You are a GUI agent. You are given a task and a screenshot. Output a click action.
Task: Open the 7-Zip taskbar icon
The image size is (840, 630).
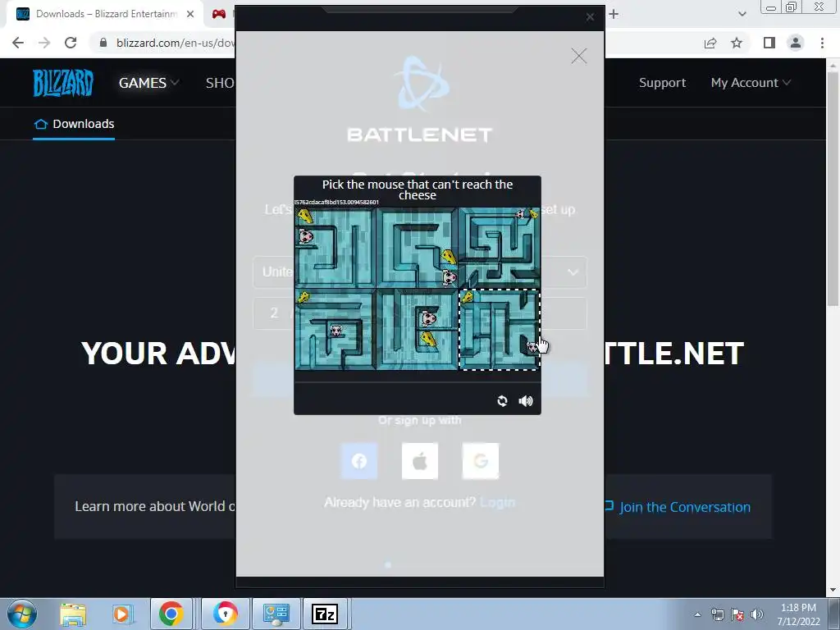coord(325,614)
